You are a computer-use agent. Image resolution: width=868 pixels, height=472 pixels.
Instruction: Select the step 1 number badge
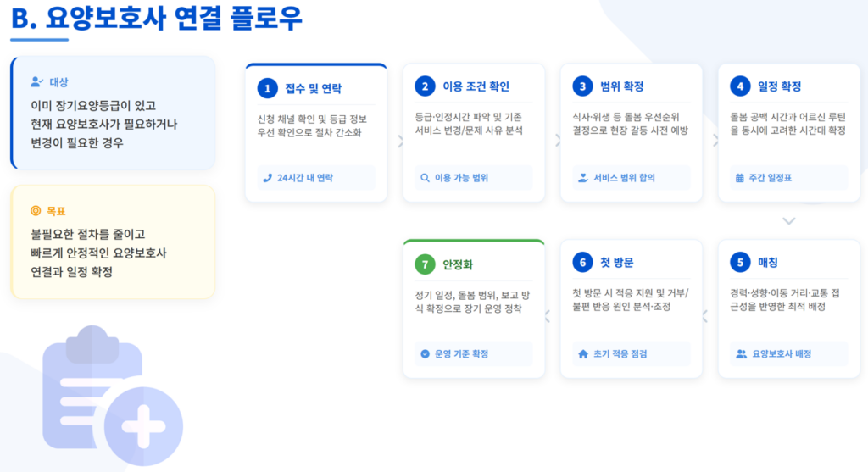point(268,87)
